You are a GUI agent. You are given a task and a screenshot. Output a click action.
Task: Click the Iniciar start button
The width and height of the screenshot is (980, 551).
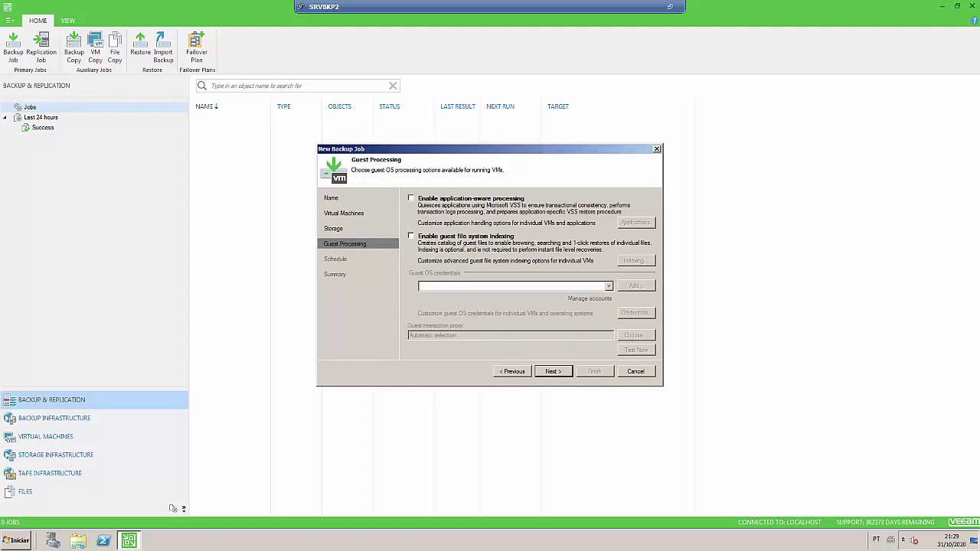point(15,540)
